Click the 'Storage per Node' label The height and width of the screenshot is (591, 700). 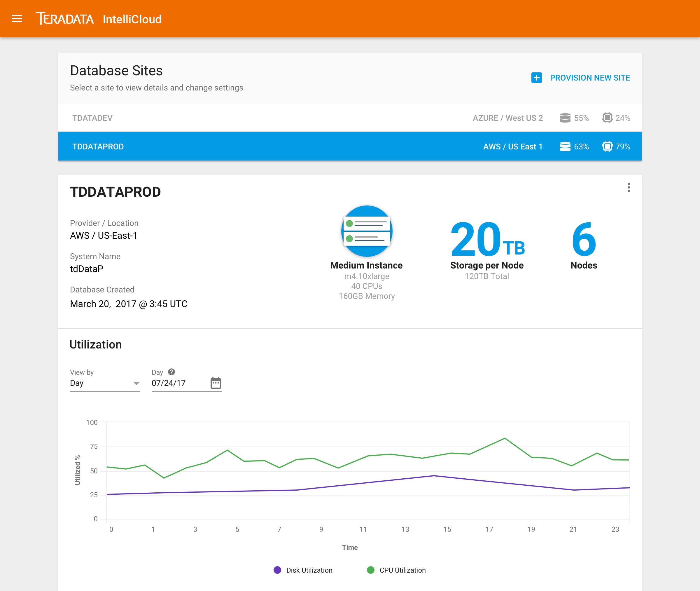tap(487, 265)
